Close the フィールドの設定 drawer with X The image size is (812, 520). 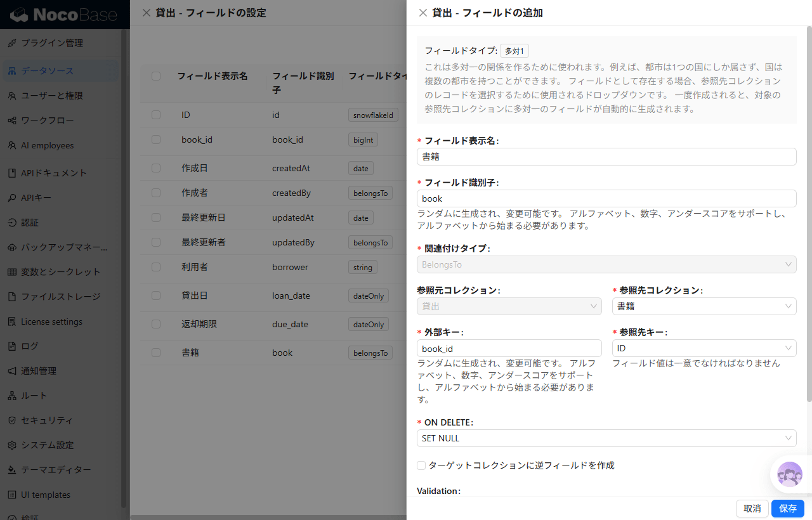click(147, 13)
